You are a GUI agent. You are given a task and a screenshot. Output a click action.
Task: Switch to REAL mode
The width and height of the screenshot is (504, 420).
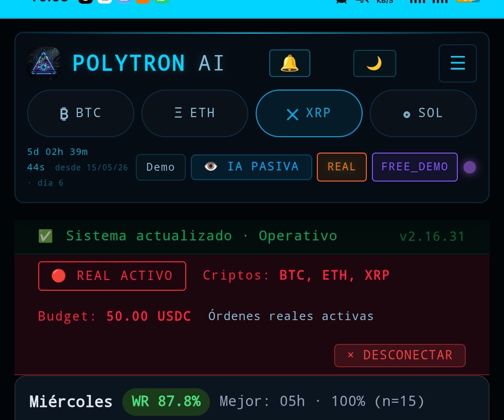point(342,167)
